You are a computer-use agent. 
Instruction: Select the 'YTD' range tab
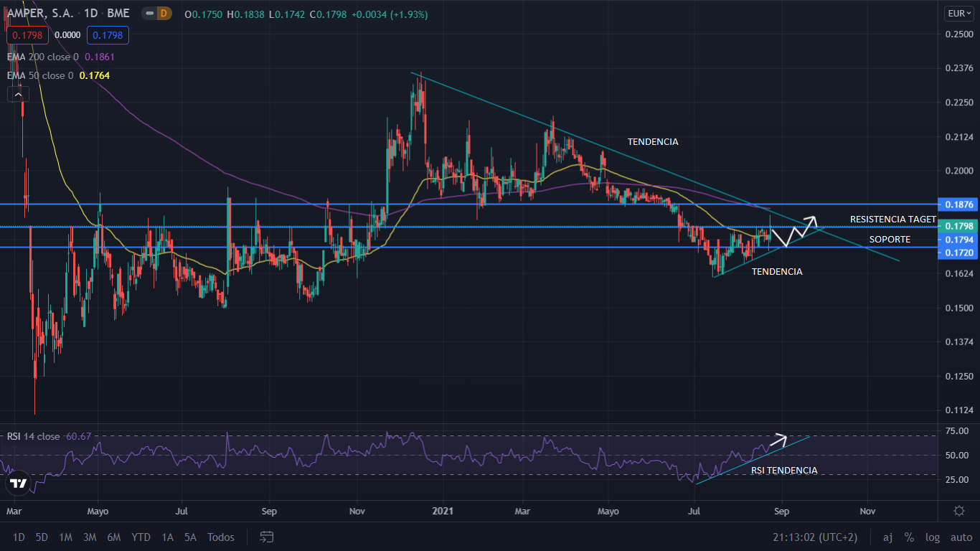click(x=141, y=537)
